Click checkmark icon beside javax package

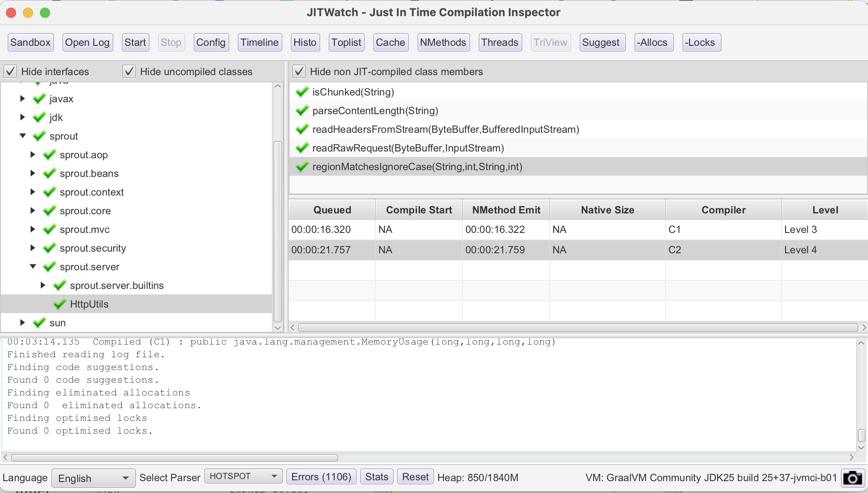coord(39,99)
